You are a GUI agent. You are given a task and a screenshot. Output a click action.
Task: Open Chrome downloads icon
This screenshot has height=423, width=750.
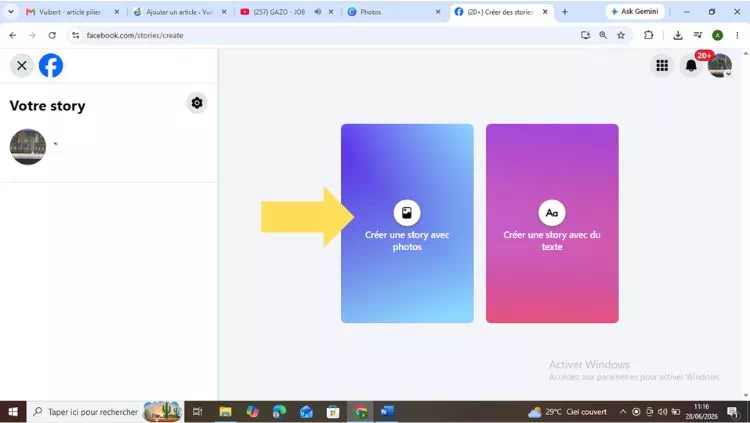678,35
